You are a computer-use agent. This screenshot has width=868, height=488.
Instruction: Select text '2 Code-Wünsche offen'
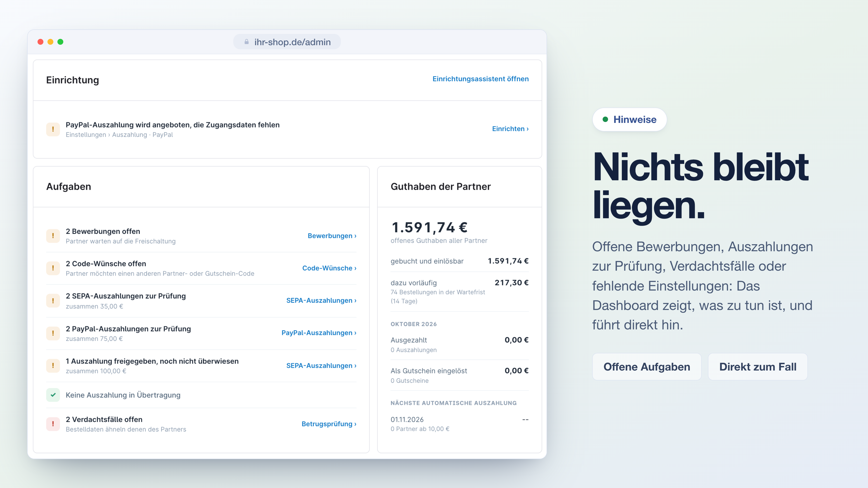click(x=106, y=264)
